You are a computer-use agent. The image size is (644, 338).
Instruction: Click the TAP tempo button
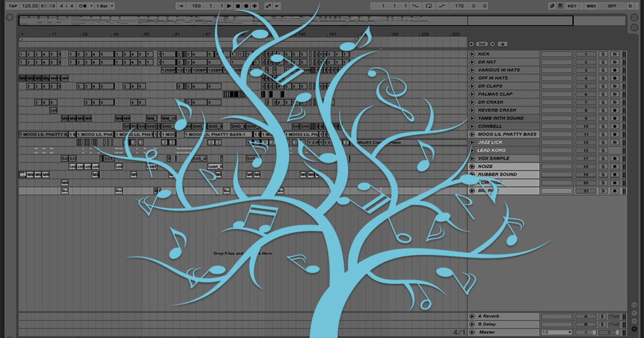[x=13, y=5]
